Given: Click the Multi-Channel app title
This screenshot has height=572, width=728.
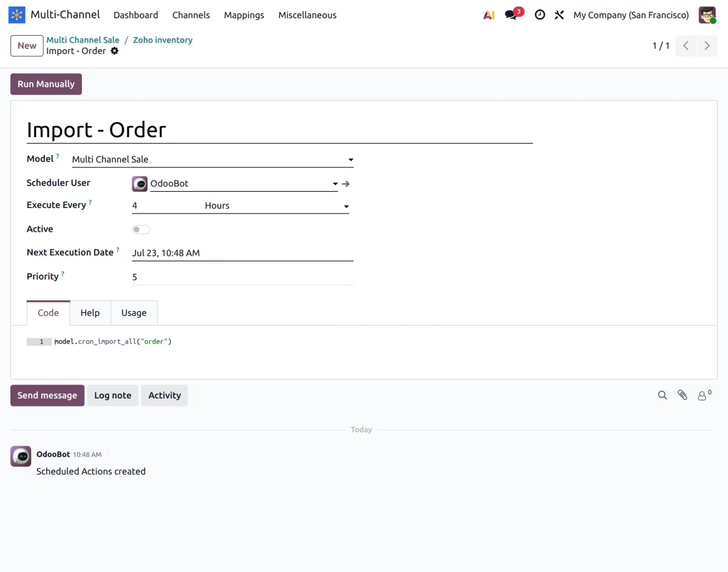Looking at the screenshot, I should click(65, 15).
